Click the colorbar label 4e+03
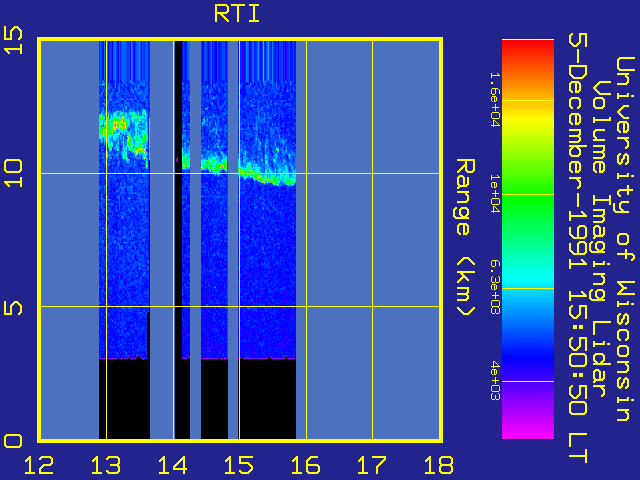 click(x=495, y=381)
